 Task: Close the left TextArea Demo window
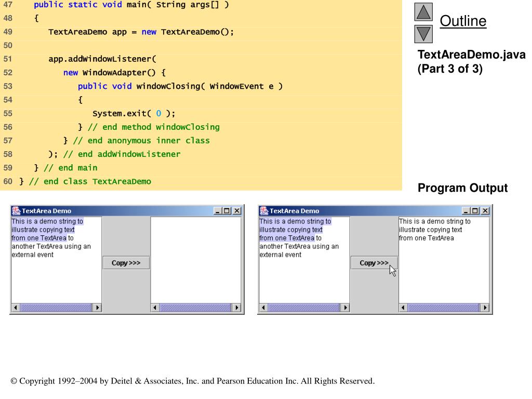pos(237,211)
